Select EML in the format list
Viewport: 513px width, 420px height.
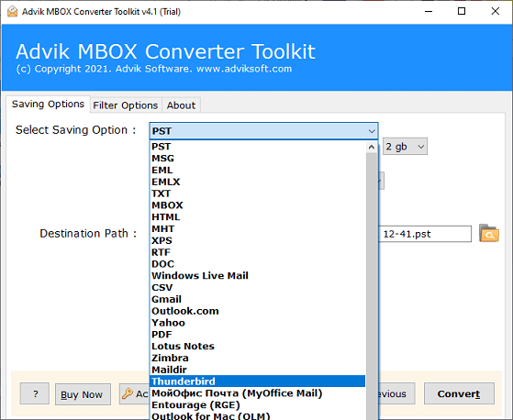pos(258,170)
